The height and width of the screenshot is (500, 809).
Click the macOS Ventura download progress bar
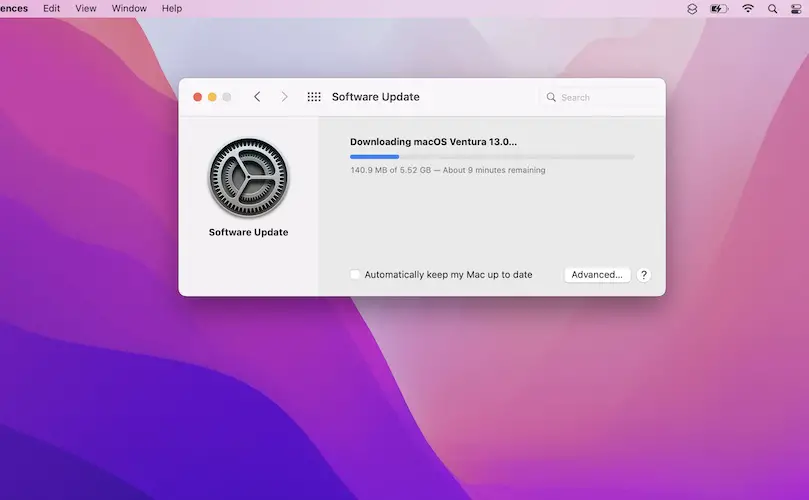pos(491,157)
